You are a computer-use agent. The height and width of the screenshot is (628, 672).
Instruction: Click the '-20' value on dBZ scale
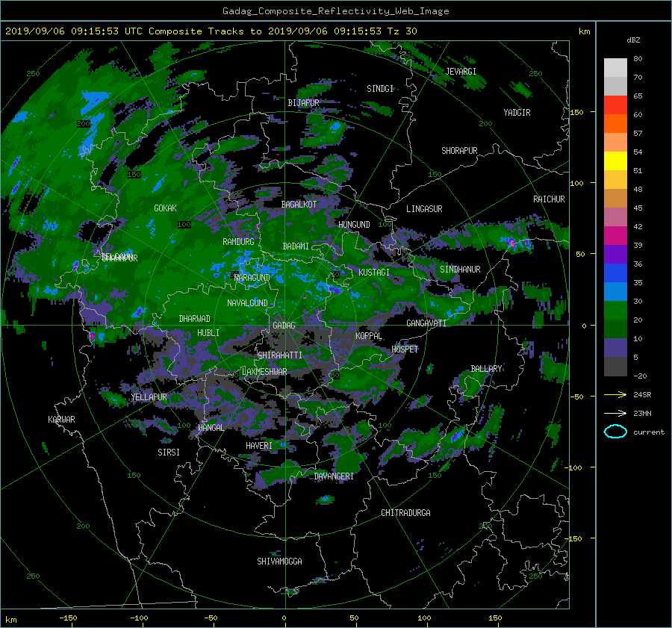[x=640, y=376]
